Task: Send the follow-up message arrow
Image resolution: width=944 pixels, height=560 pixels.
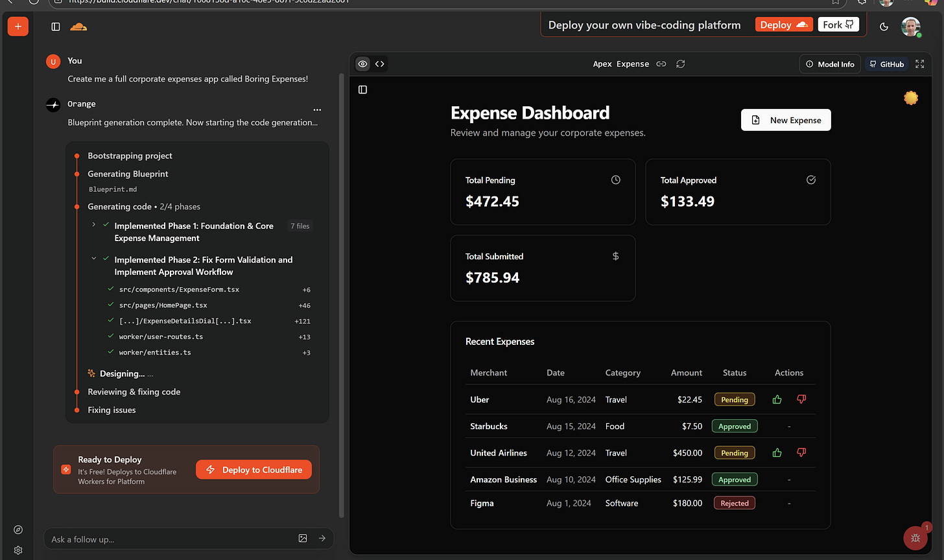Action: click(x=322, y=538)
